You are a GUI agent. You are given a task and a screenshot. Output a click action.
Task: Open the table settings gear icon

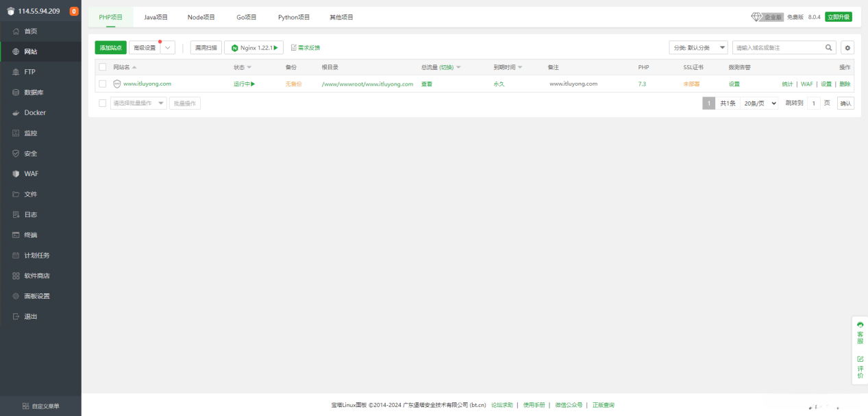click(x=847, y=48)
